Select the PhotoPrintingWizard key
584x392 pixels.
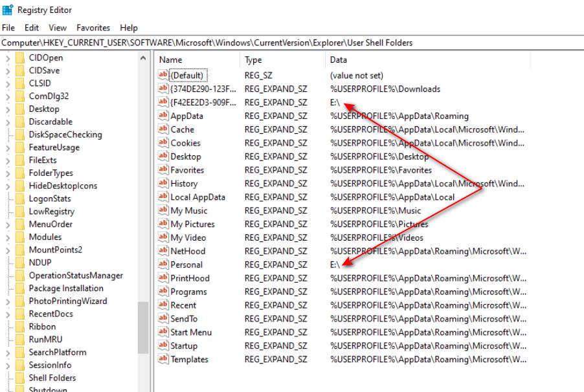(x=68, y=301)
